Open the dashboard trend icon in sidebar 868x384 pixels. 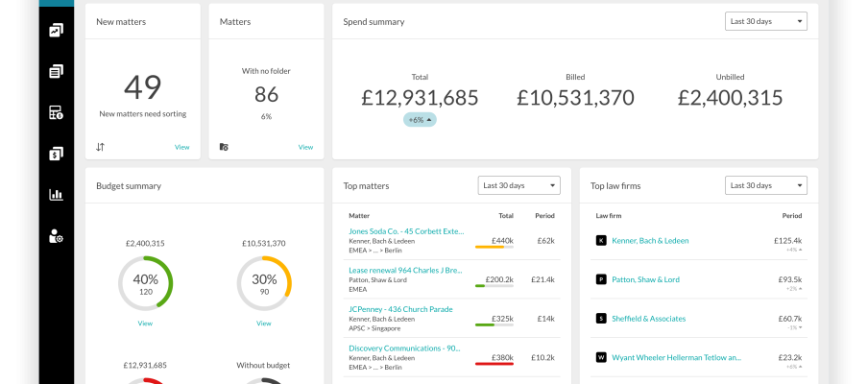(56, 31)
